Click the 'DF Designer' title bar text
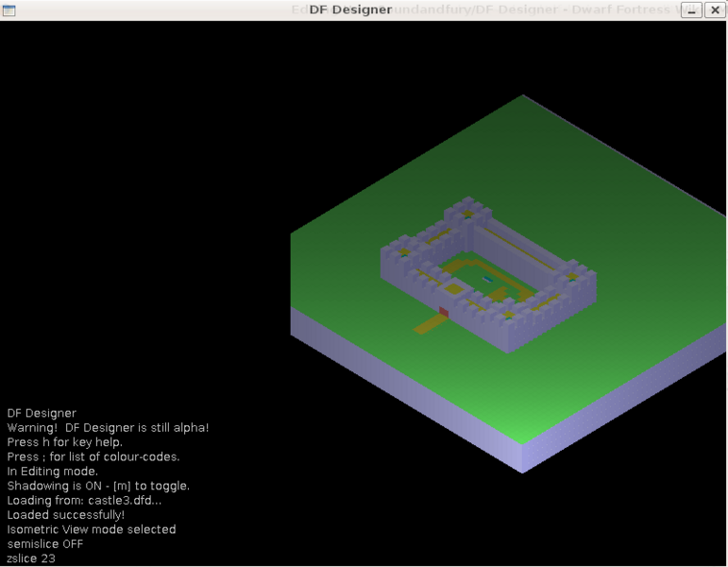Screen dimensions: 728x567 pyautogui.click(x=350, y=9)
